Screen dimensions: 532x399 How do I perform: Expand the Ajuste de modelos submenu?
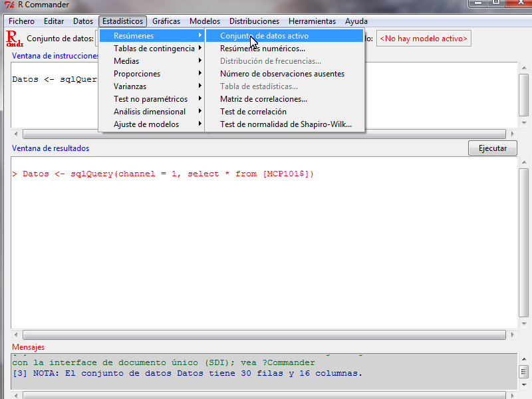(152, 124)
